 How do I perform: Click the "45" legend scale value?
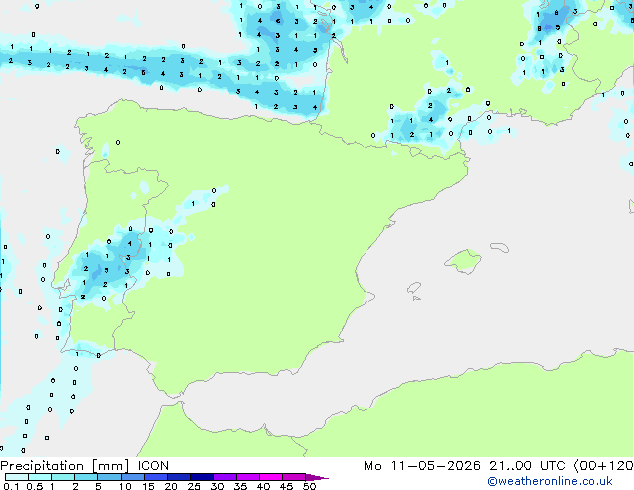pos(286,486)
